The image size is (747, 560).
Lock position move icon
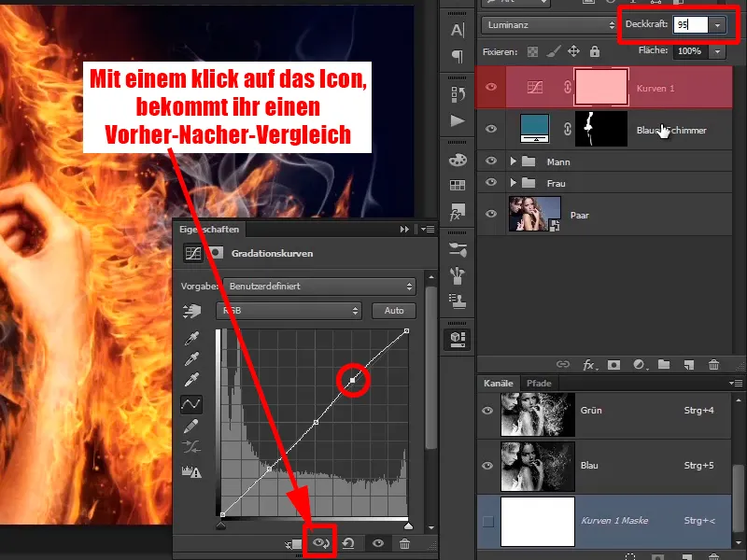pos(573,51)
